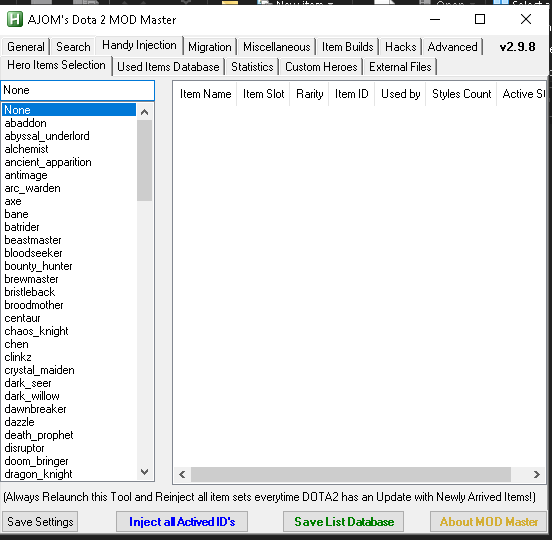The width and height of the screenshot is (552, 540).
Task: Pick centaur from the hero list
Action: tap(69, 318)
